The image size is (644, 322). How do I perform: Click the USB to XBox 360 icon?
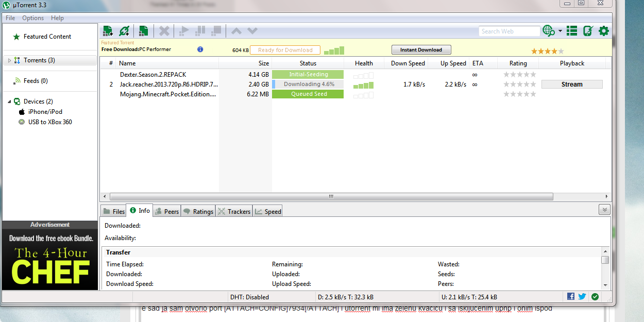pos(22,122)
